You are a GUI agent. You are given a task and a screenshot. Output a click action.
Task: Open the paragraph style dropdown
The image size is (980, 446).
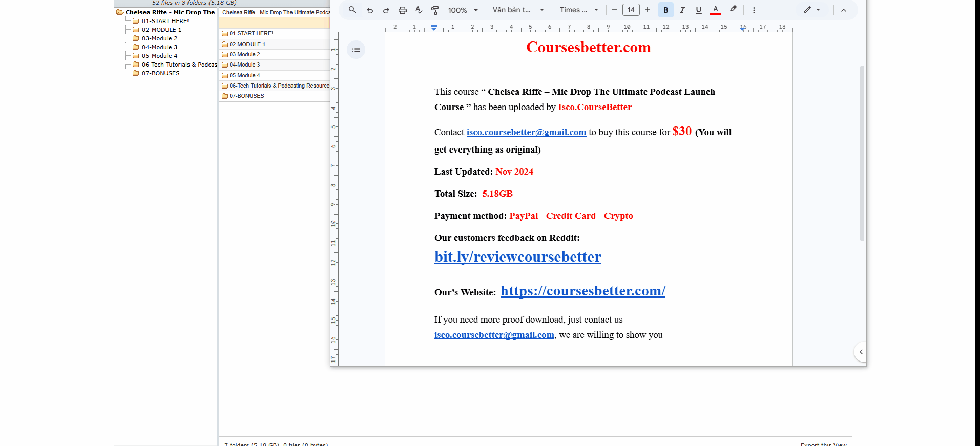[x=518, y=10]
